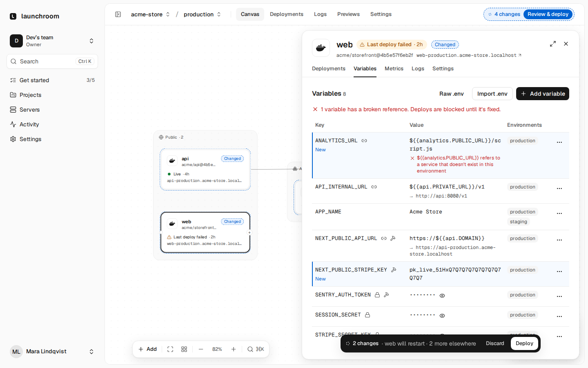Discard the pending changes
Screen dimensions: 588x368
[x=495, y=343]
